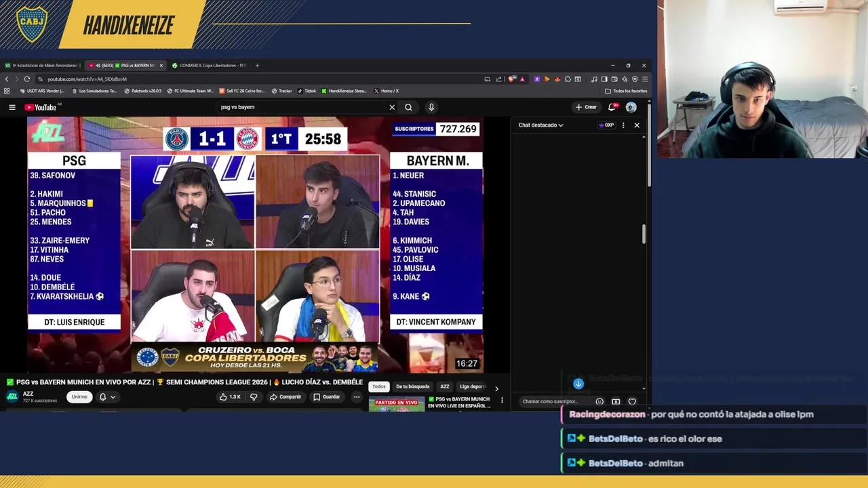868x488 pixels.
Task: Select the 'AZZ' filter chip
Action: [x=445, y=386]
